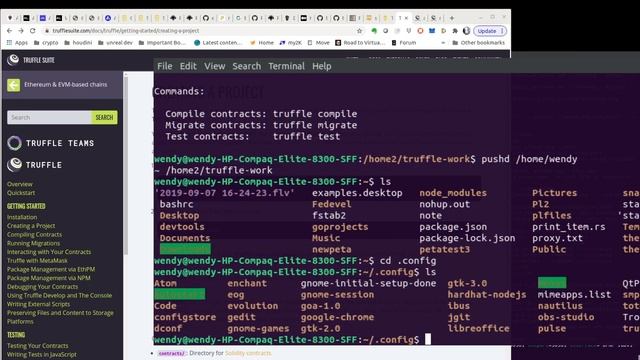Open the green Evernote elephant extension
This screenshot has height=360, width=640.
[374, 31]
